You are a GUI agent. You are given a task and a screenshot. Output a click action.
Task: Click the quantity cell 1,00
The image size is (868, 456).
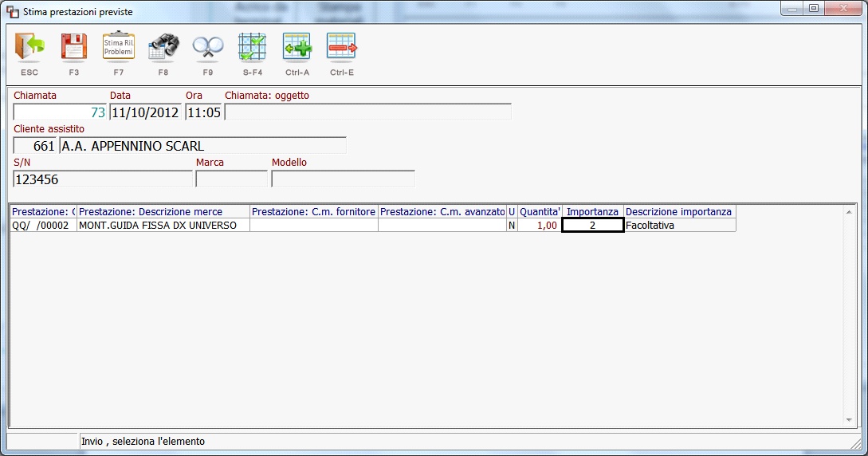click(x=540, y=226)
